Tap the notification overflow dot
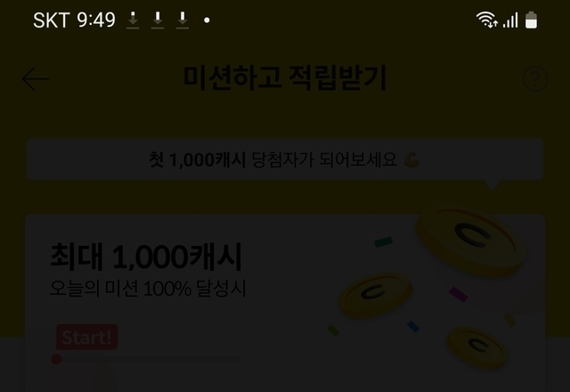Screen dimensions: 570x392 coord(207,20)
